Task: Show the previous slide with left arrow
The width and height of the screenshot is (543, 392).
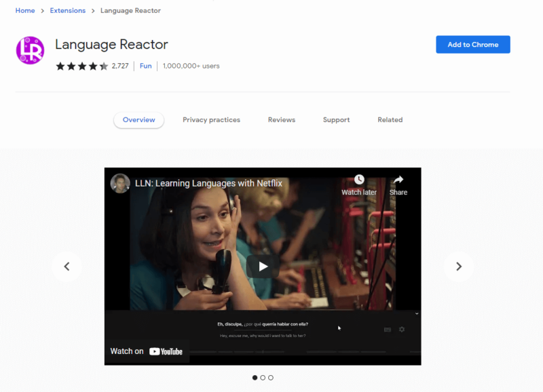Action: [x=67, y=267]
